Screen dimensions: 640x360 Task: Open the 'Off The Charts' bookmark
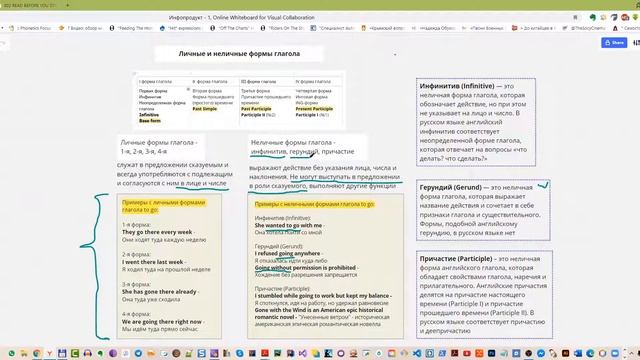pos(232,28)
